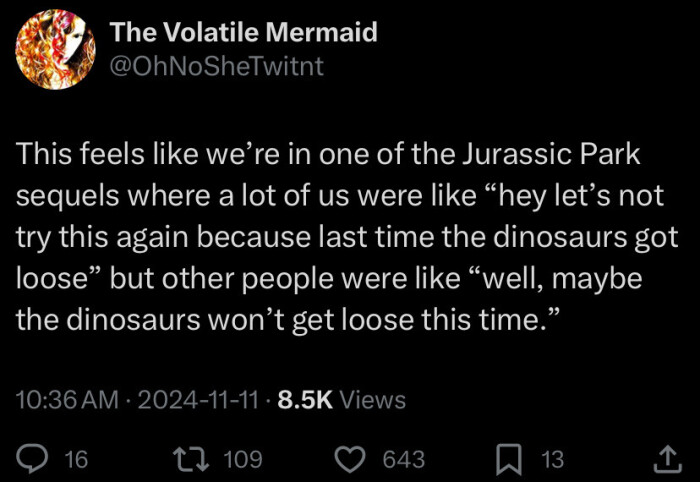Click the display name The Volatile Mermaid
Image resolution: width=700 pixels, height=482 pixels.
[x=244, y=33]
